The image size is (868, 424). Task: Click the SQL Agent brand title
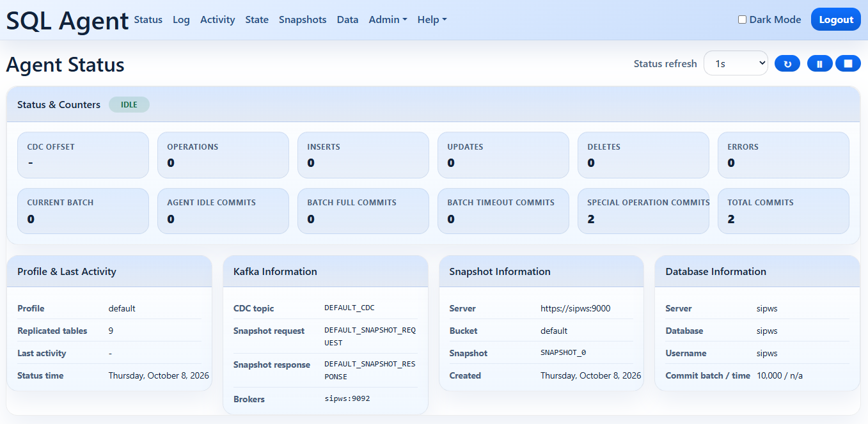67,20
